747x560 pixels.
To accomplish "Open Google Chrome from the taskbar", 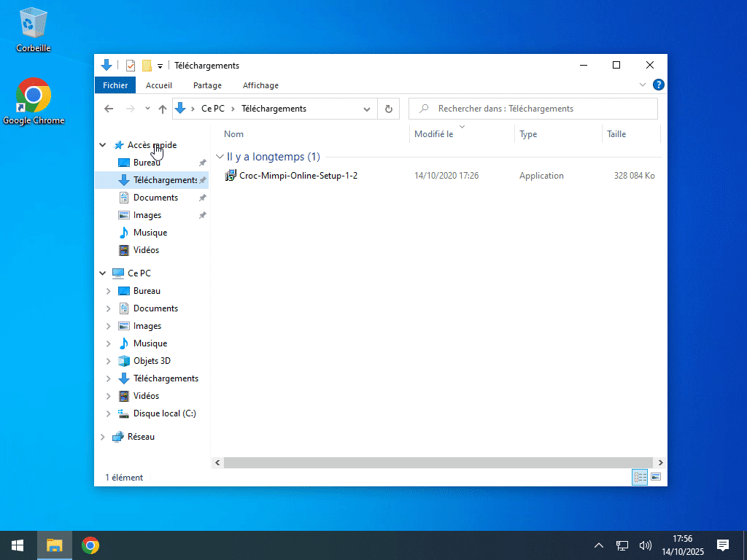I will click(90, 545).
